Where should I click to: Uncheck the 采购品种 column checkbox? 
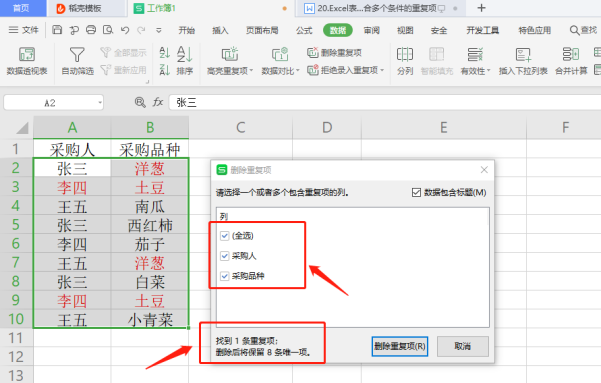tap(225, 276)
